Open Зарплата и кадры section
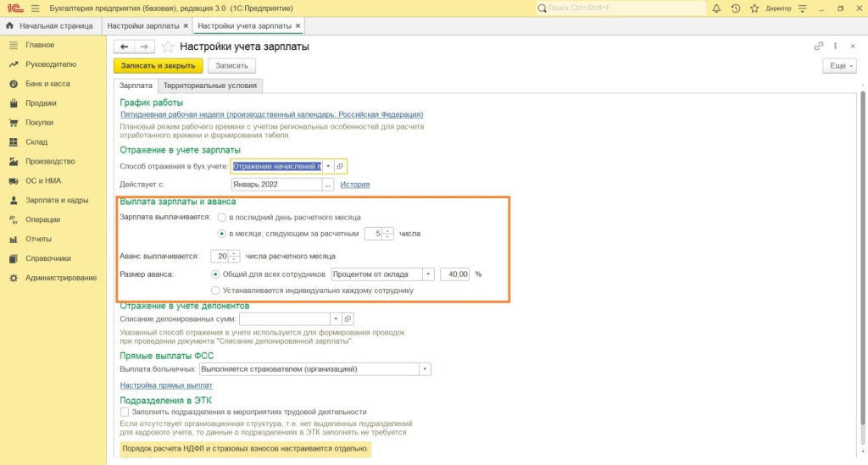Viewport: 868px width, 465px height. 57,201
